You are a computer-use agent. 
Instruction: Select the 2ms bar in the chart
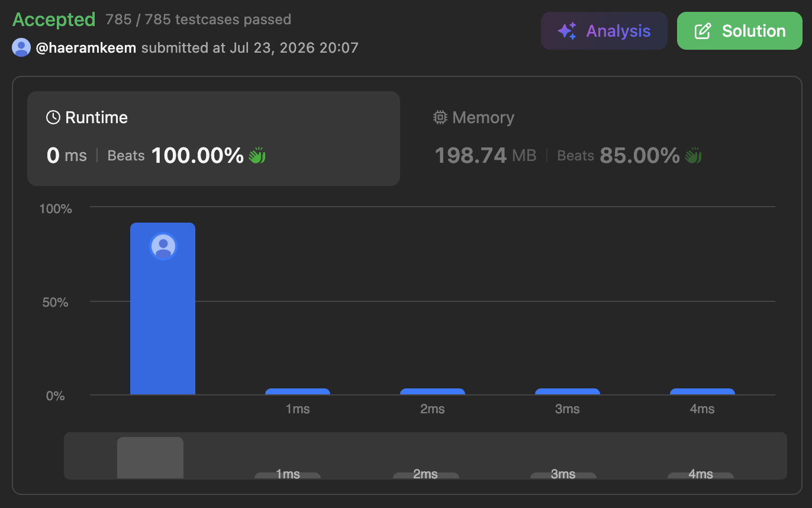point(433,391)
